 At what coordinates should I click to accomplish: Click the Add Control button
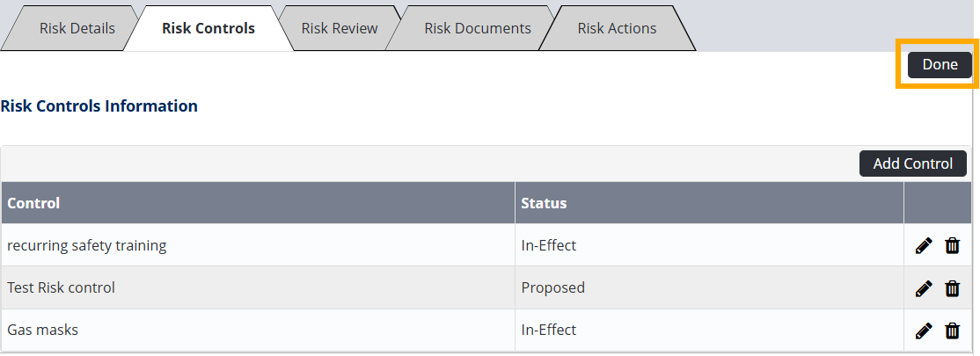[x=912, y=163]
